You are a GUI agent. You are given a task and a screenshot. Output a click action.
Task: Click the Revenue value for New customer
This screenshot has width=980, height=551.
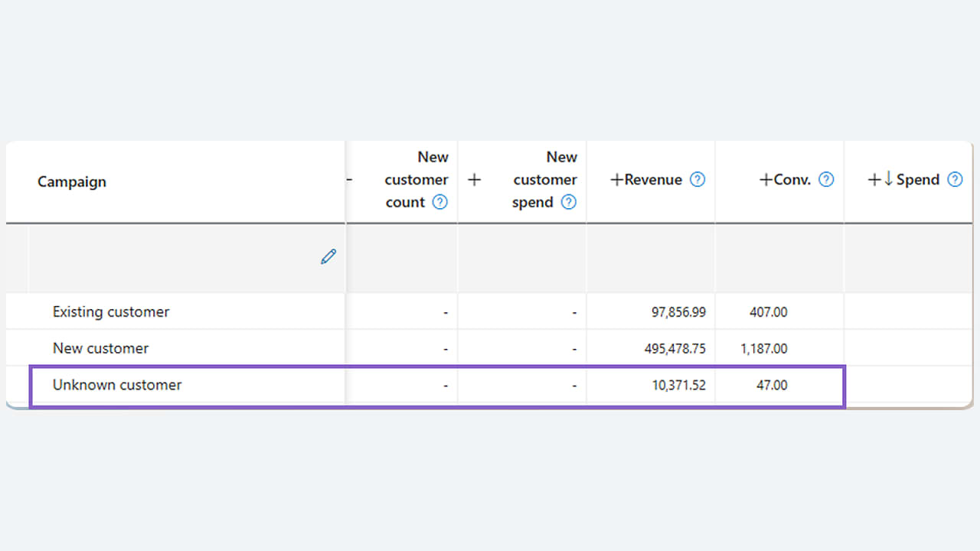(675, 348)
